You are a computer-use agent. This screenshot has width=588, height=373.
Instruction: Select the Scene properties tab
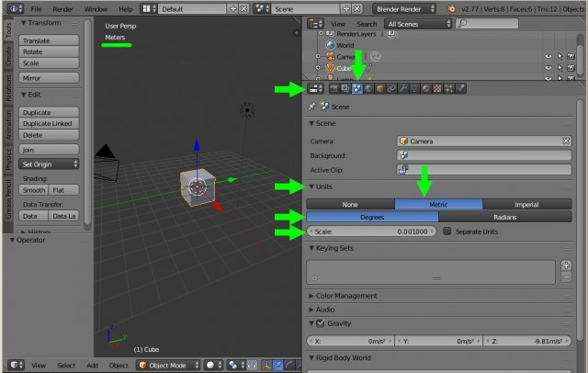coord(356,88)
